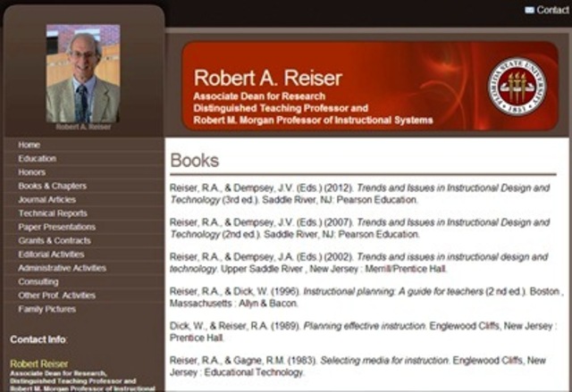View Family Pictures page
Viewport: 572px width, 392px height.
click(x=47, y=309)
